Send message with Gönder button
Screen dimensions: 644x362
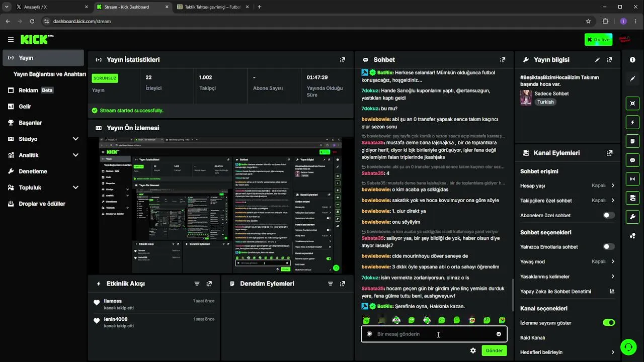[x=494, y=350]
